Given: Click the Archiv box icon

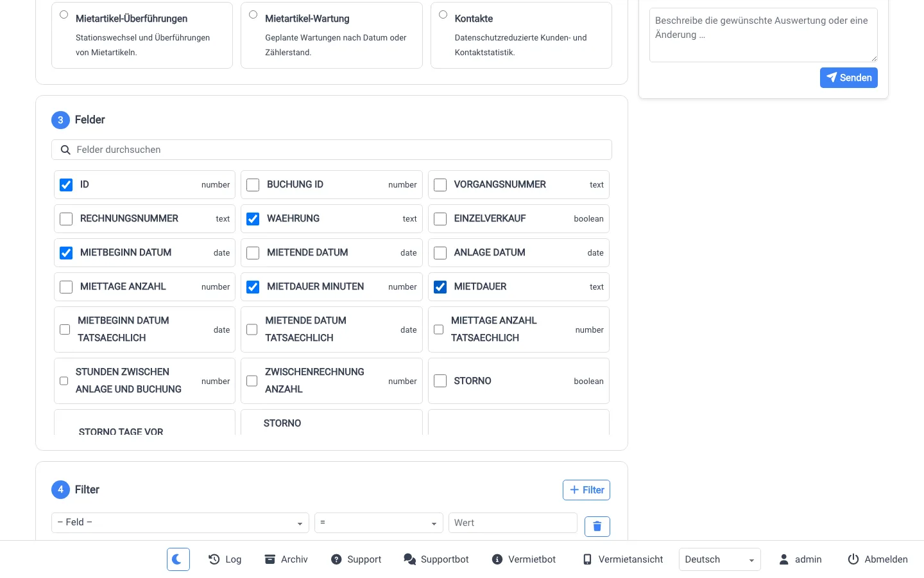Looking at the screenshot, I should pyautogui.click(x=270, y=559).
